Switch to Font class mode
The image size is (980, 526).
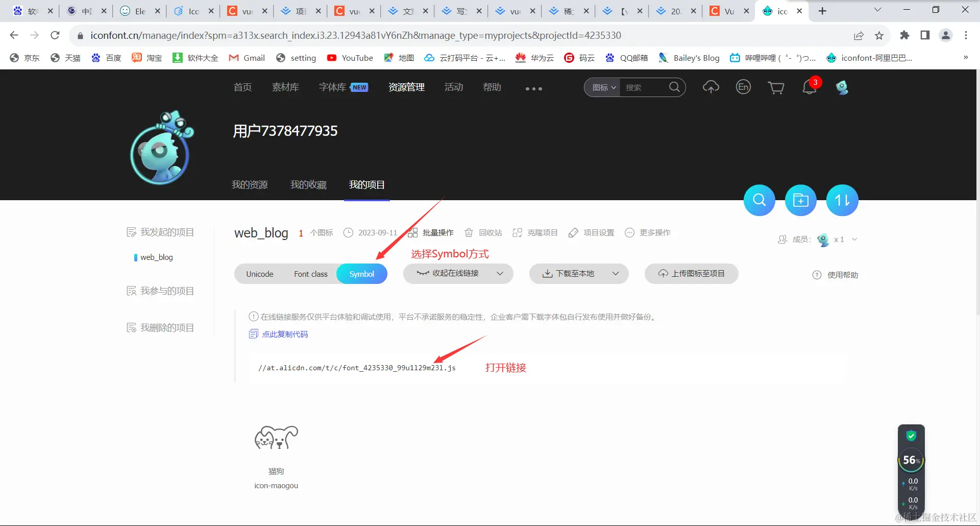point(310,274)
